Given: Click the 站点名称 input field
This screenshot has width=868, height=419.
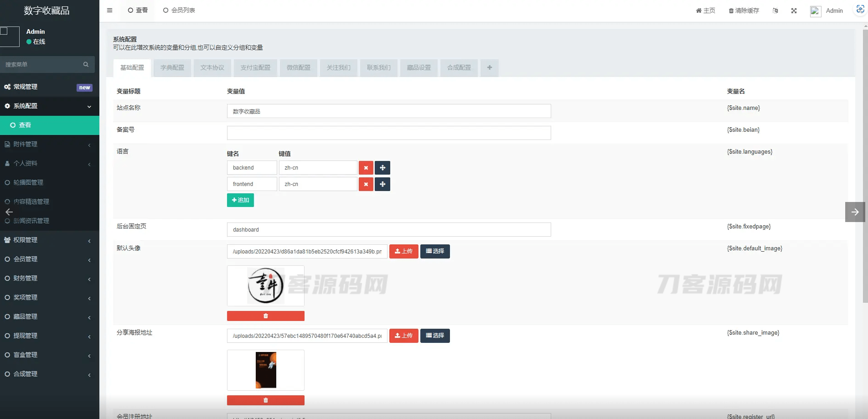Looking at the screenshot, I should pyautogui.click(x=388, y=111).
